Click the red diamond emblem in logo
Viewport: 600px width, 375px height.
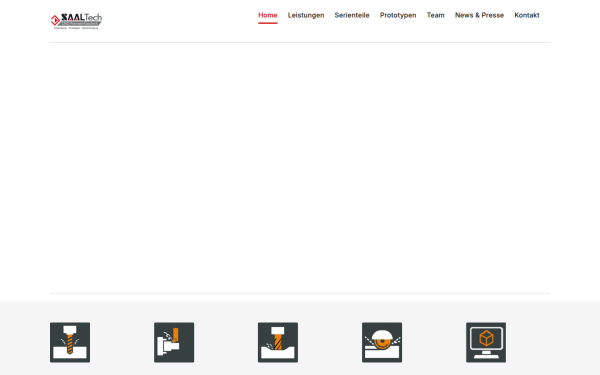tap(55, 20)
